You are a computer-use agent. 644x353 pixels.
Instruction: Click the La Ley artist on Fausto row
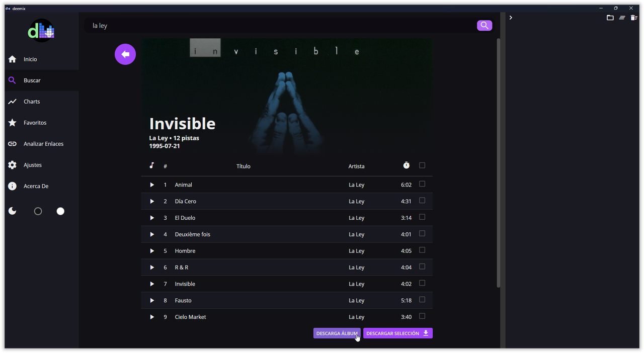point(356,301)
